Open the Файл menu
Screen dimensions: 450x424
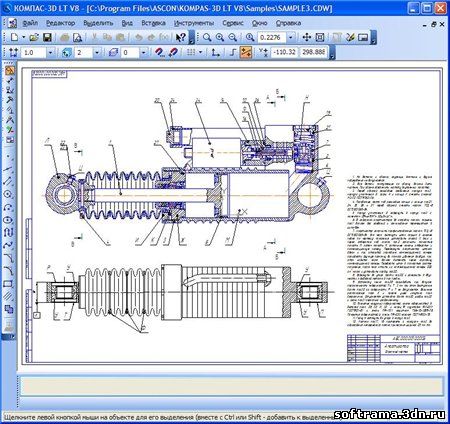click(x=30, y=23)
